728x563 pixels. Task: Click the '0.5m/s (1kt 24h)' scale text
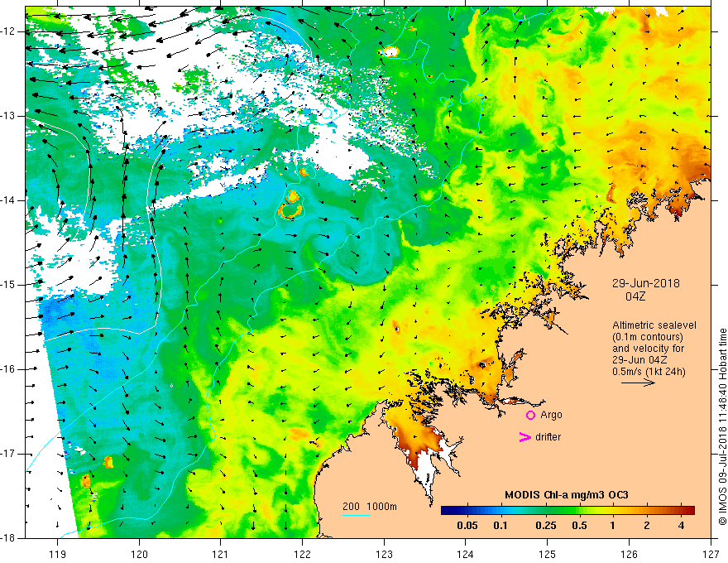[x=649, y=372]
